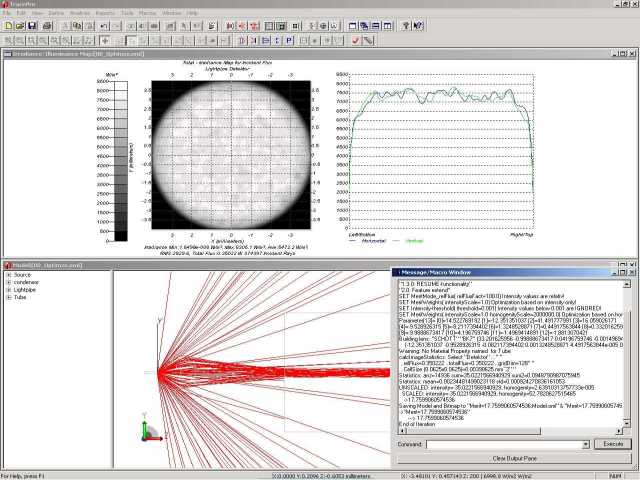Click the New file icon
The image size is (640, 480).
tap(8, 26)
